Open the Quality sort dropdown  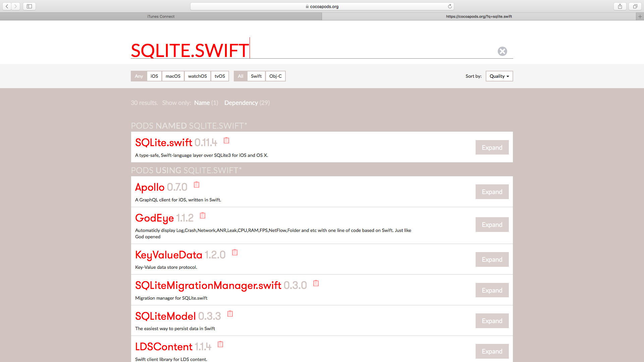(x=499, y=76)
